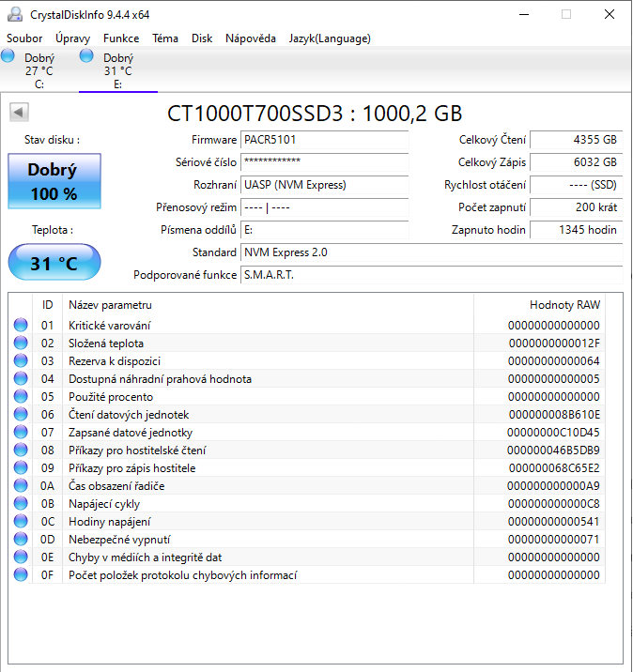The width and height of the screenshot is (633, 672).
Task: Click the masked serial number field
Action: (325, 162)
